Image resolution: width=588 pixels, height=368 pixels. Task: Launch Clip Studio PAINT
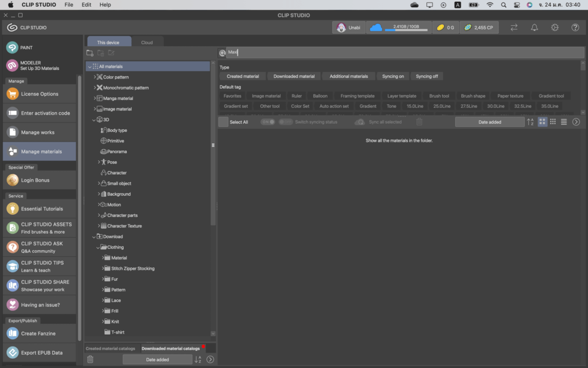39,48
